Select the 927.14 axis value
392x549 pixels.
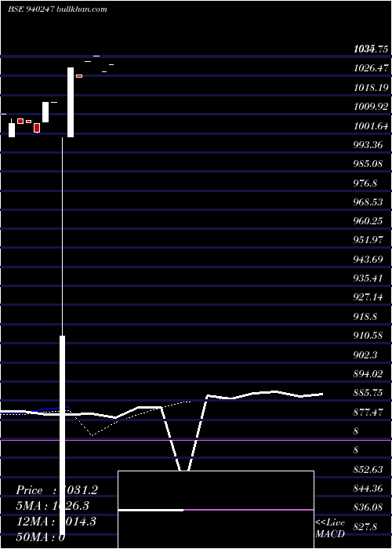pyautogui.click(x=368, y=297)
